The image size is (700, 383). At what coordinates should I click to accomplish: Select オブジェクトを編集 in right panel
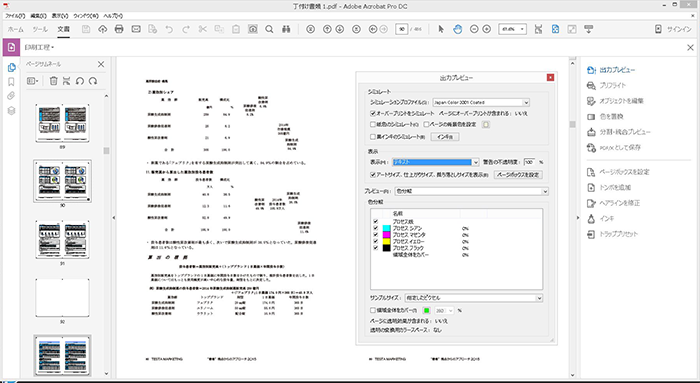pos(615,101)
